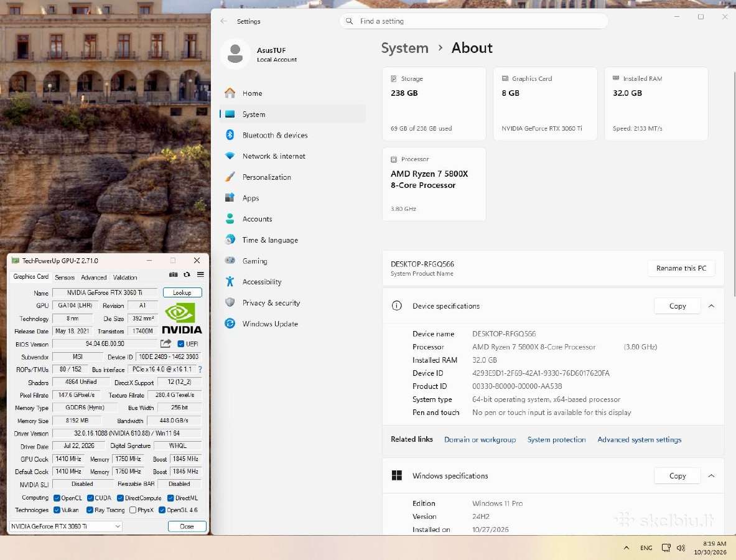Image resolution: width=736 pixels, height=560 pixels.
Task: Export BIOS with the share arrow icon
Action: pos(165,343)
